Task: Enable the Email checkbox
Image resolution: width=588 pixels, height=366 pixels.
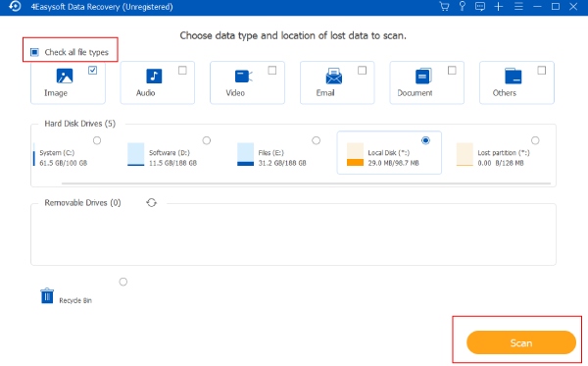Action: pos(363,71)
